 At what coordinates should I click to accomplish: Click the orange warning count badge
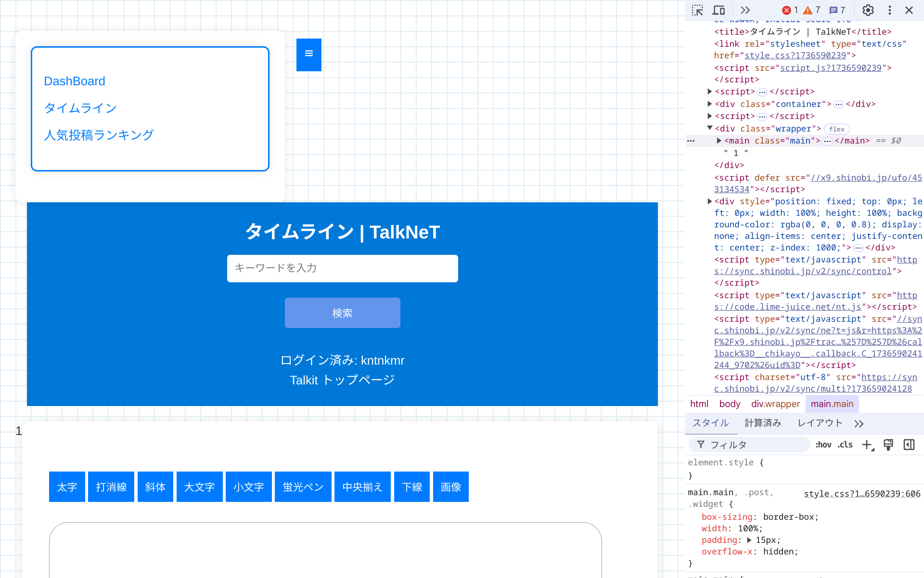[812, 10]
